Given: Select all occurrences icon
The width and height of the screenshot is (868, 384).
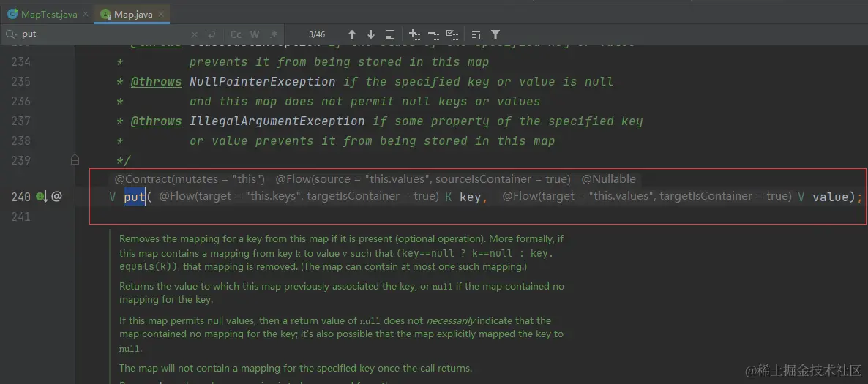Looking at the screenshot, I should 452,35.
